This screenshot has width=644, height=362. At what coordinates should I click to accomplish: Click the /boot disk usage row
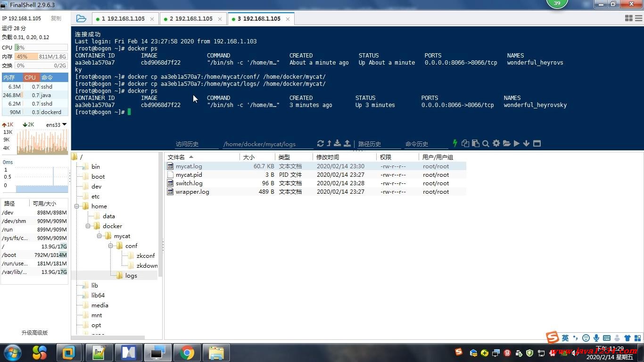pos(34,255)
